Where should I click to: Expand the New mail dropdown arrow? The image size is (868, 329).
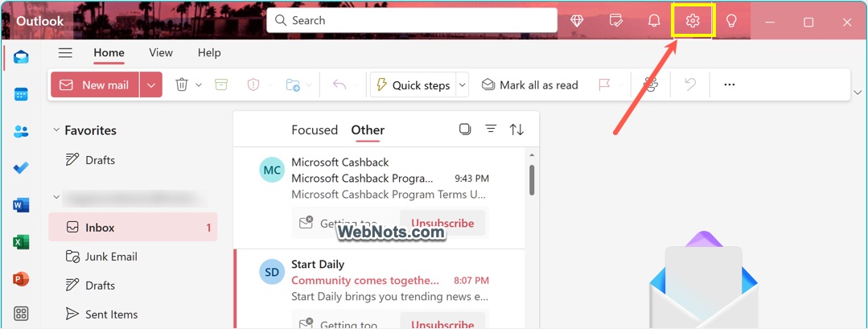click(151, 84)
